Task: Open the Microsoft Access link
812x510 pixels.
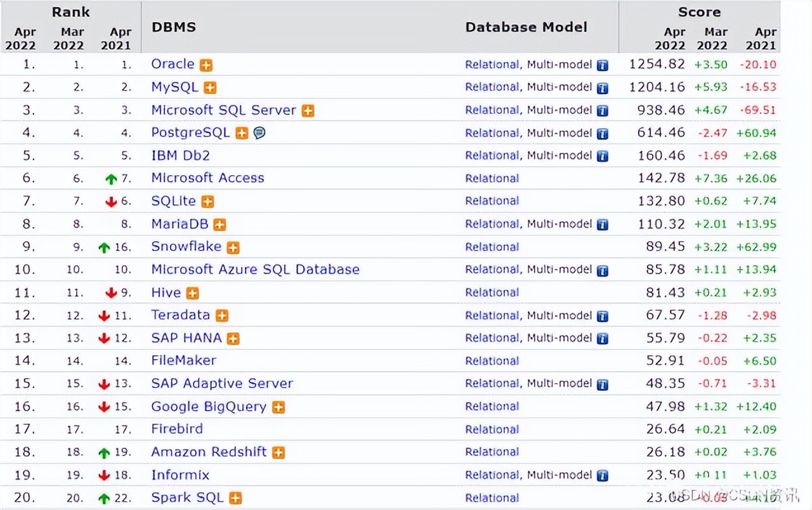Action: [207, 178]
